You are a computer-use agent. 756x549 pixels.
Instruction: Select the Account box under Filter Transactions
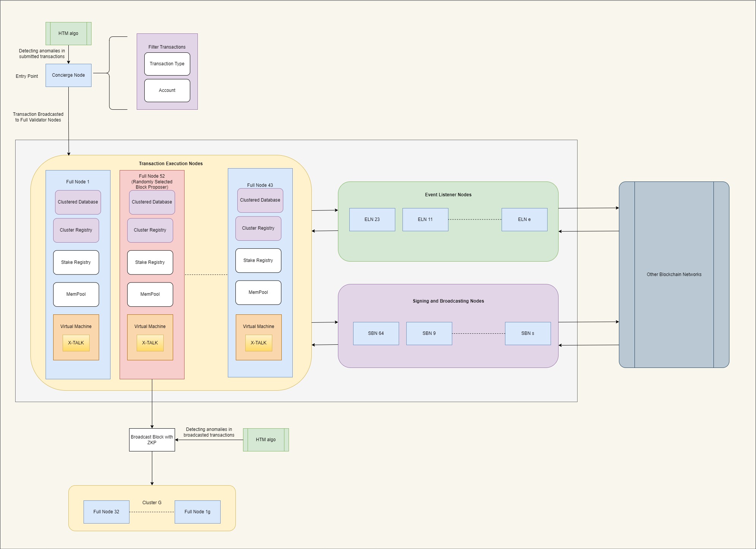pyautogui.click(x=167, y=90)
